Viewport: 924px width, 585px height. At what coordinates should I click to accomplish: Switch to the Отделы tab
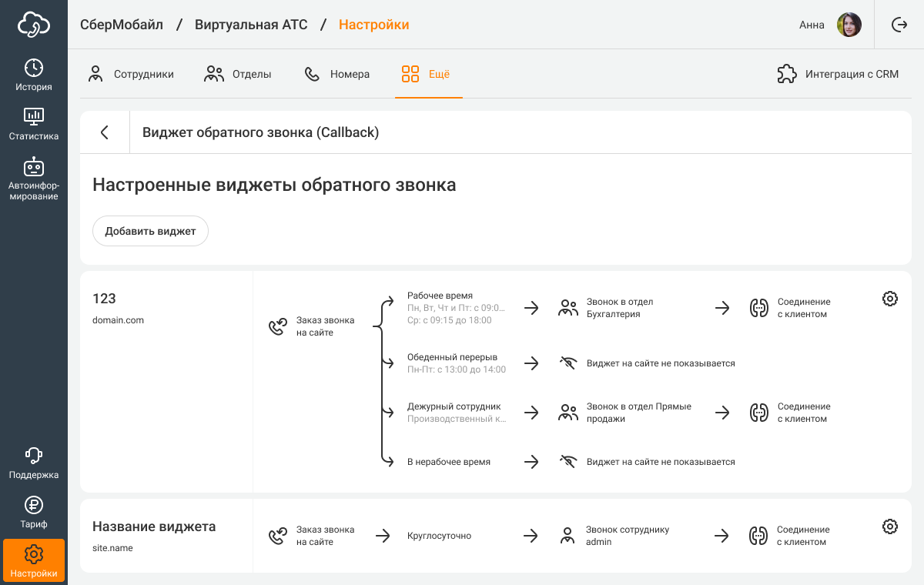pyautogui.click(x=238, y=75)
